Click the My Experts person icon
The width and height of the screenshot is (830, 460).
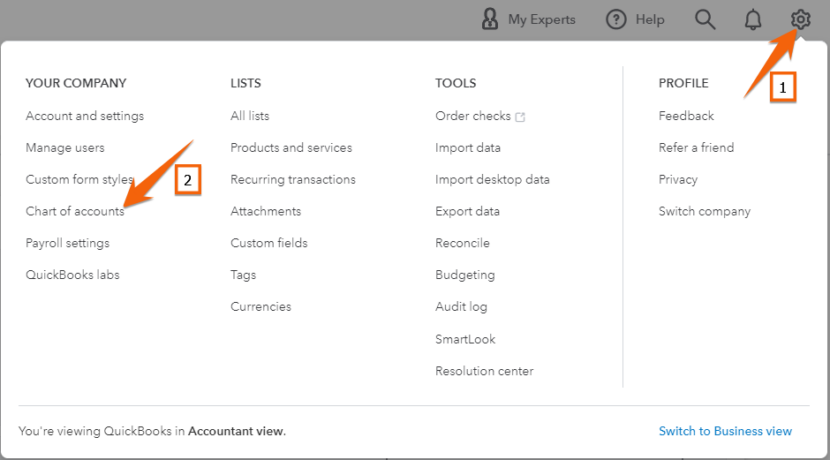coord(490,19)
